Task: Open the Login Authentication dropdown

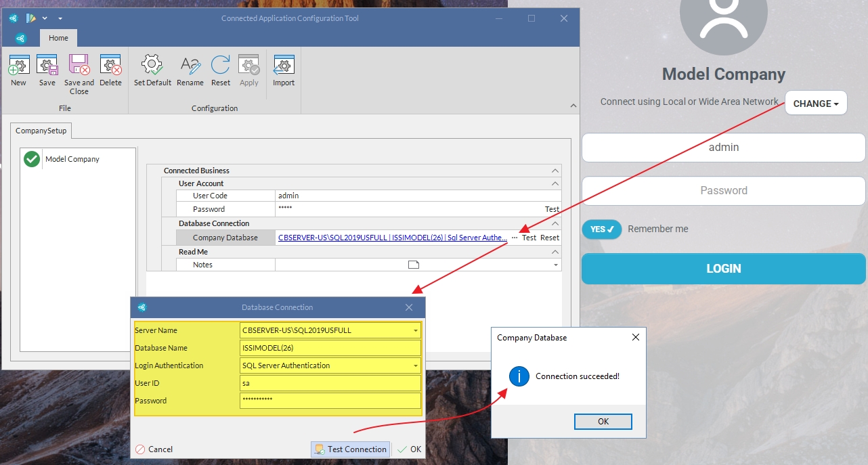Action: coord(415,366)
